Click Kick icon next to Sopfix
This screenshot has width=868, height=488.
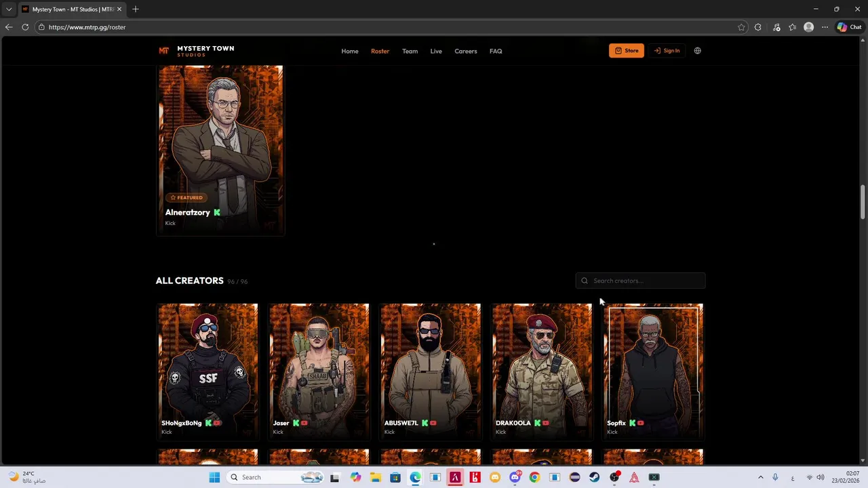point(632,423)
